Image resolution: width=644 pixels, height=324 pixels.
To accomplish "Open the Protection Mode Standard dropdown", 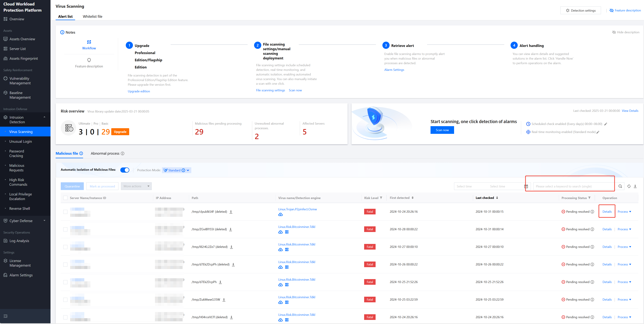I will (176, 170).
